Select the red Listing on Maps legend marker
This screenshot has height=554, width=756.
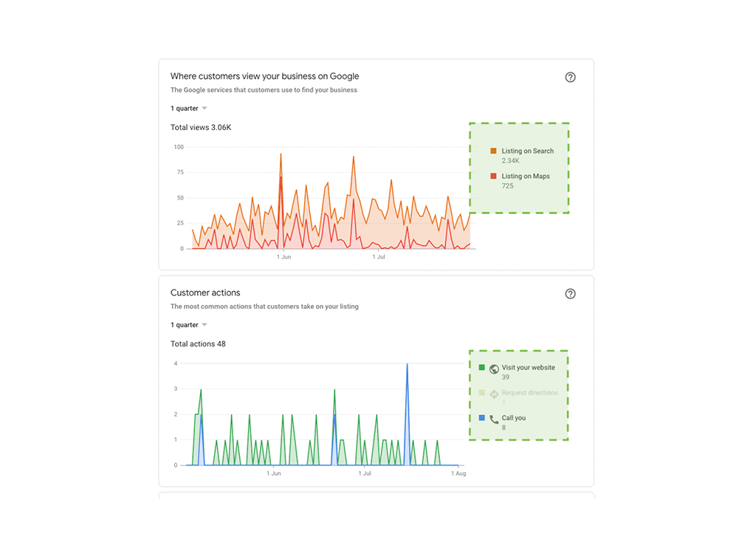click(493, 176)
